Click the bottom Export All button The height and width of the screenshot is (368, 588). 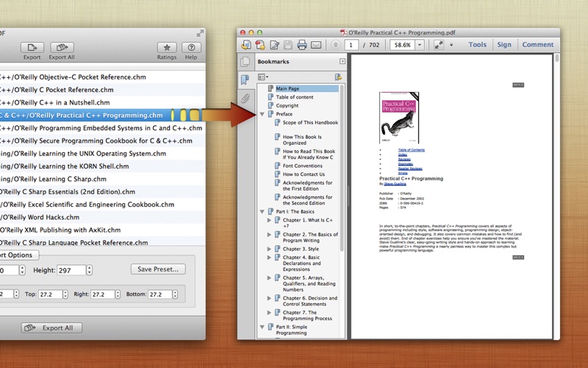click(x=51, y=328)
